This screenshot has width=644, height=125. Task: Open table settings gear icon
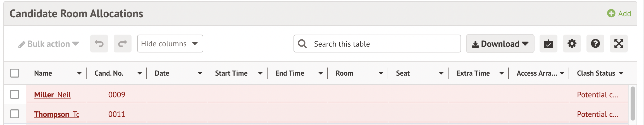(x=572, y=44)
